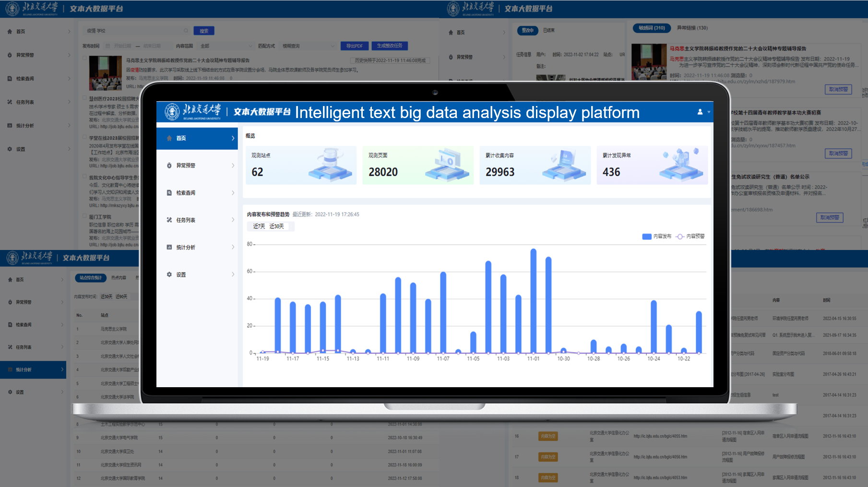Click the tallest bar at 11-01 in chart
This screenshot has height=487, width=868.
pos(533,300)
